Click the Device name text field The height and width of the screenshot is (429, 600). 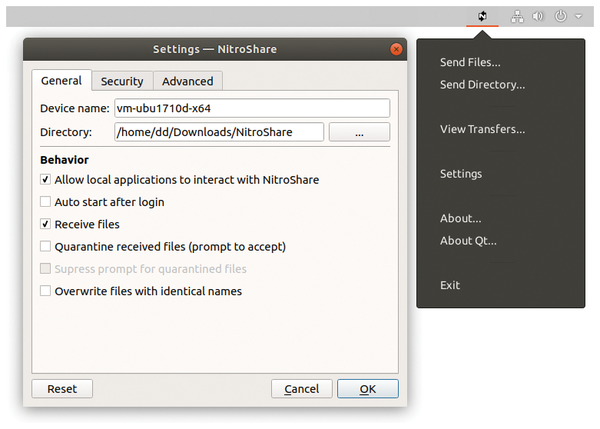[x=252, y=108]
